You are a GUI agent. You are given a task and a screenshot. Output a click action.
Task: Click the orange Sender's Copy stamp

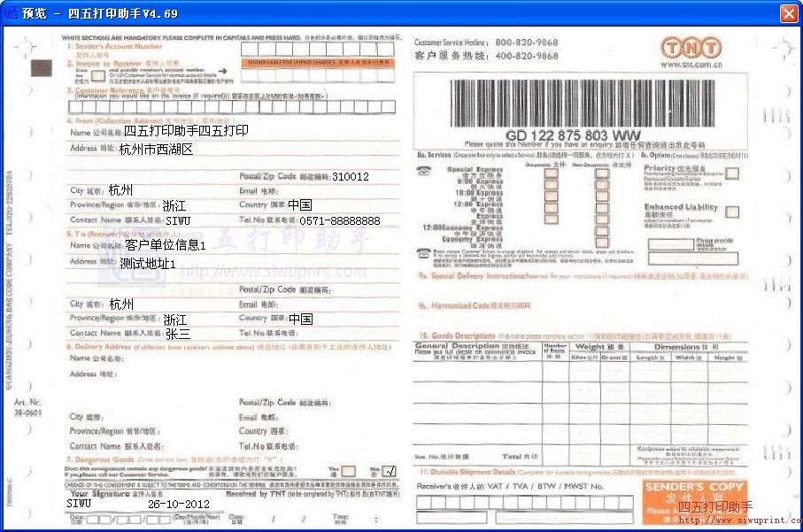695,501
